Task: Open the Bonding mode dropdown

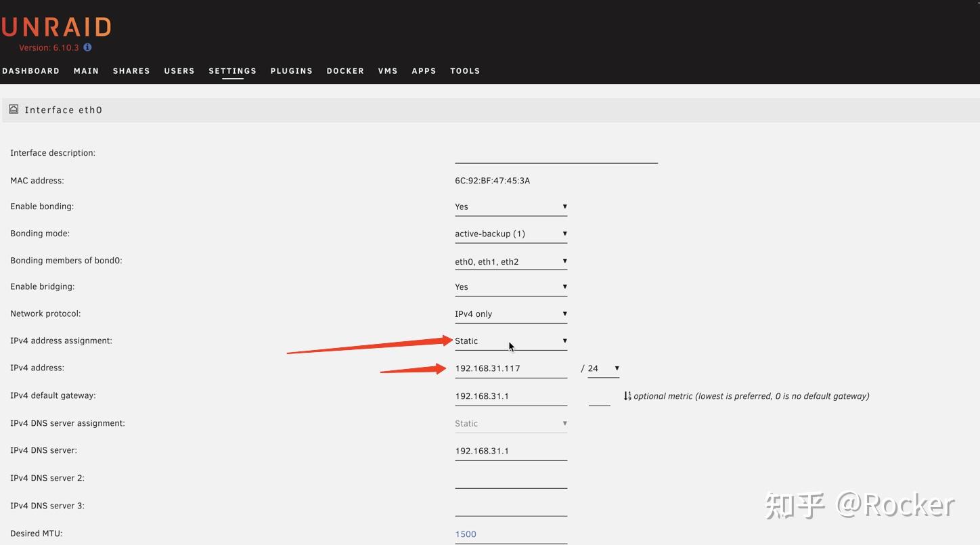Action: [511, 234]
